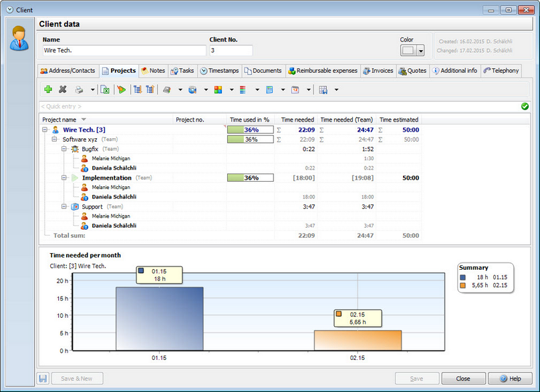
Task: Delete selected project using the X icon
Action: 62,89
